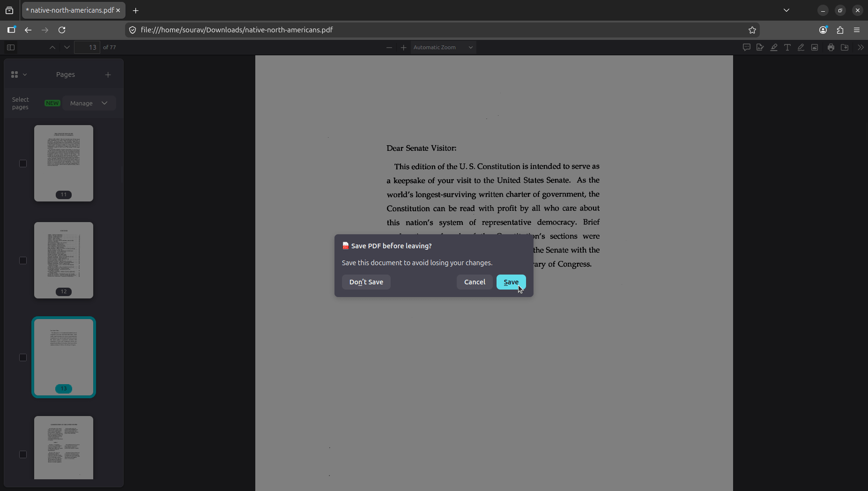Go to next page arrow
Image resolution: width=868 pixels, height=491 pixels.
coord(67,47)
